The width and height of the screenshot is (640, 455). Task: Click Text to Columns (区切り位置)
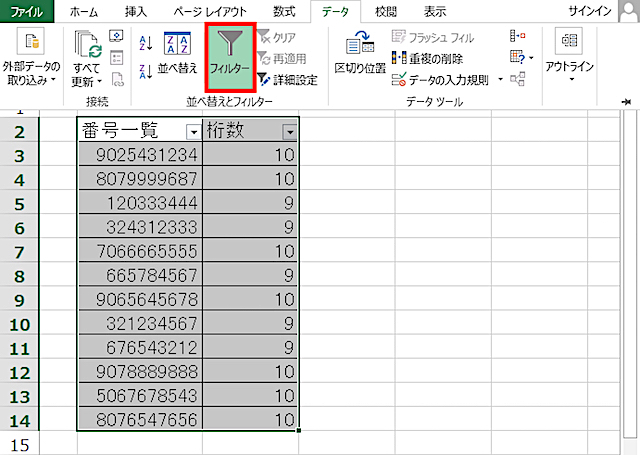tap(359, 55)
